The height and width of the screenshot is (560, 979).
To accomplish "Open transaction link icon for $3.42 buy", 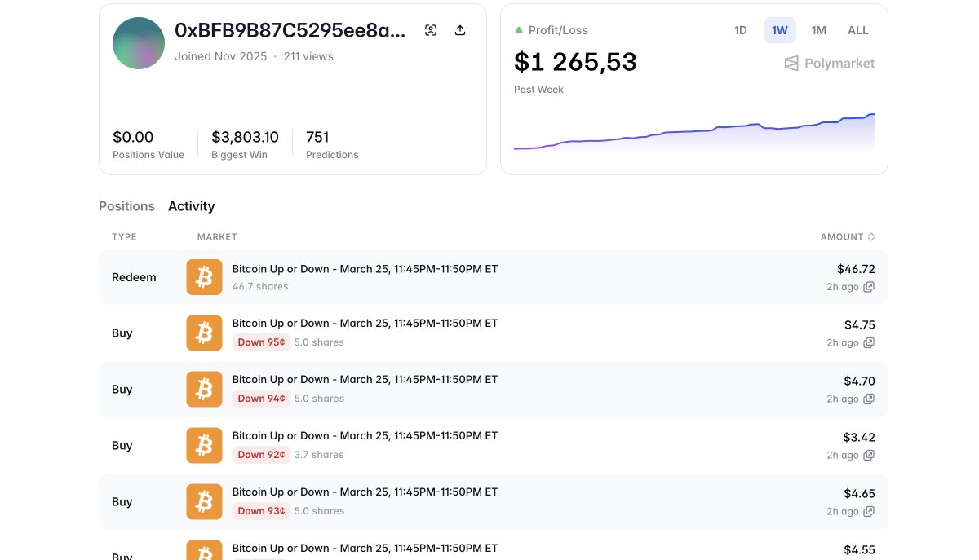I will pos(869,456).
